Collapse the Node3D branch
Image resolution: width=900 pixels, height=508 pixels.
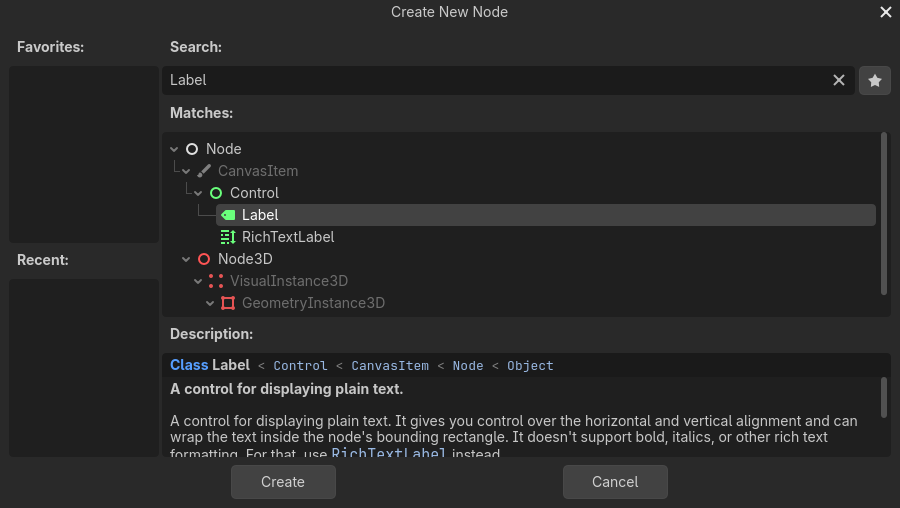(x=186, y=259)
